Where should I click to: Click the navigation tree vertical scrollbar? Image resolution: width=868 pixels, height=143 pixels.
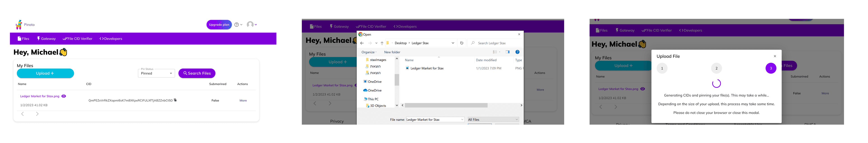[x=397, y=80]
